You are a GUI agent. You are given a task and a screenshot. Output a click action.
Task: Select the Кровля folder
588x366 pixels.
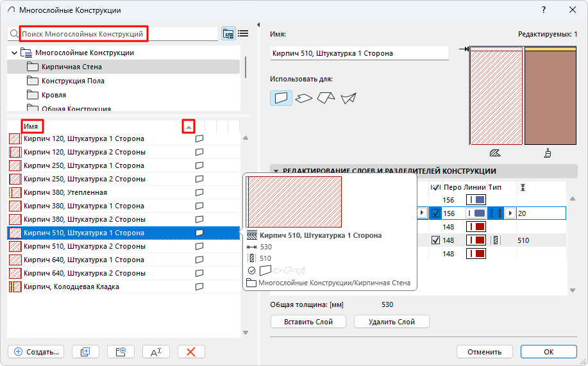pyautogui.click(x=123, y=96)
